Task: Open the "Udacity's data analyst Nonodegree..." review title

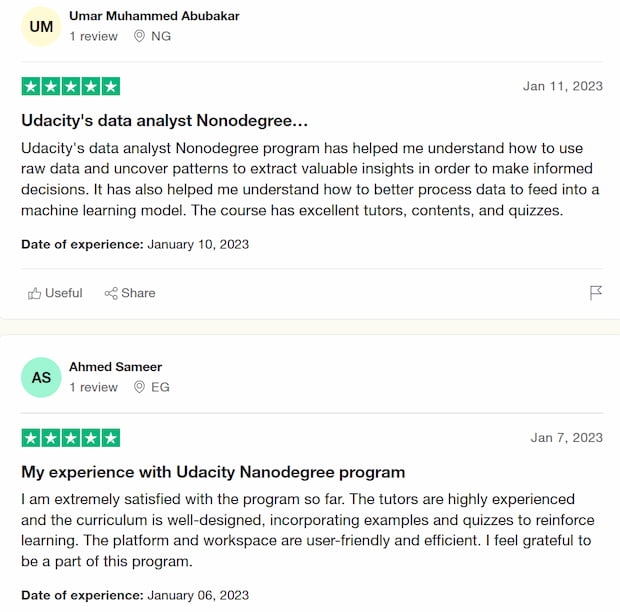Action: click(164, 121)
